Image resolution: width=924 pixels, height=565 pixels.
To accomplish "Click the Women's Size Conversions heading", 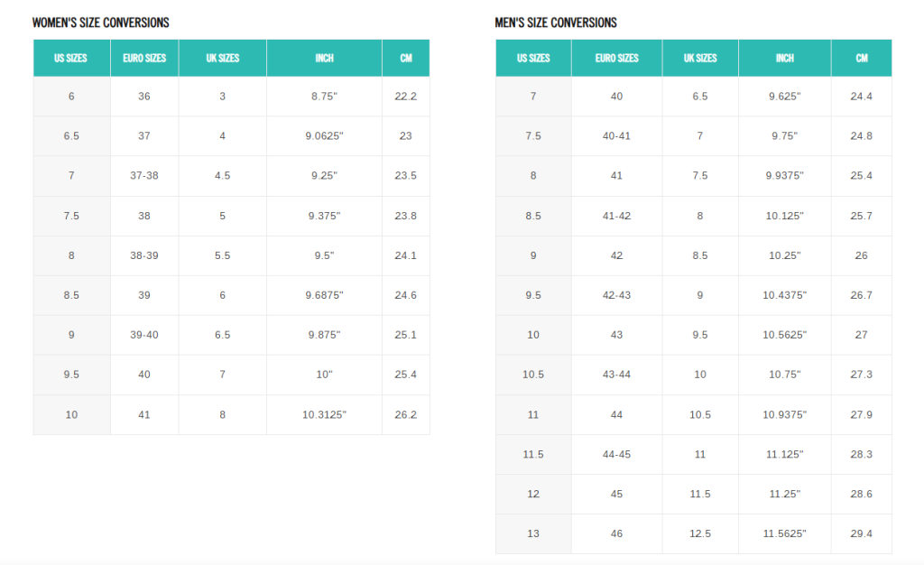I will tap(100, 23).
